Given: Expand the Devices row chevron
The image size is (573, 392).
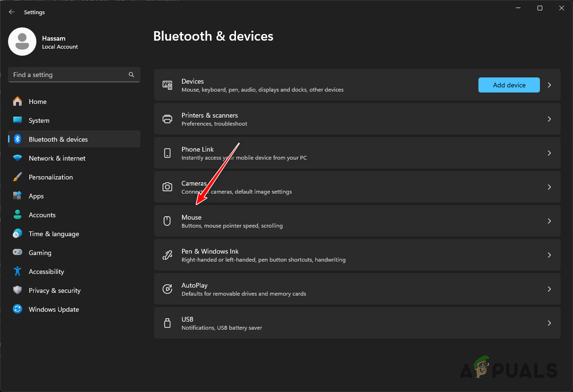Looking at the screenshot, I should (x=549, y=85).
